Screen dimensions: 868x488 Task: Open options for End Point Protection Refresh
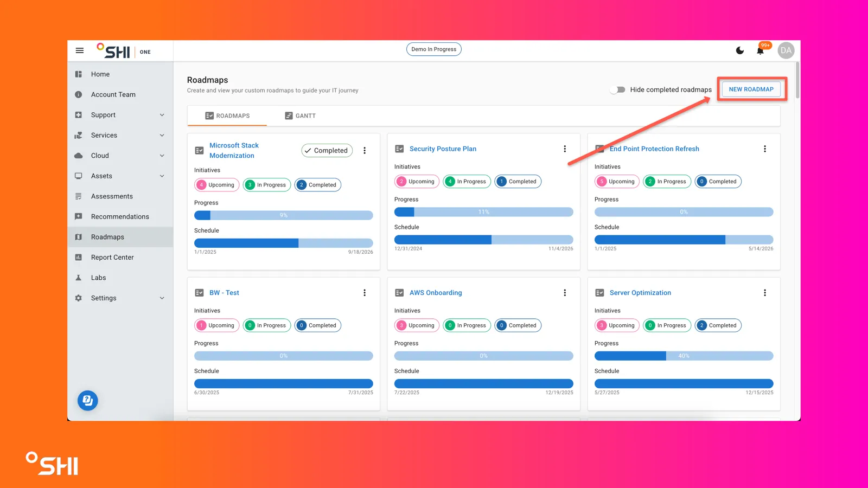tap(765, 149)
